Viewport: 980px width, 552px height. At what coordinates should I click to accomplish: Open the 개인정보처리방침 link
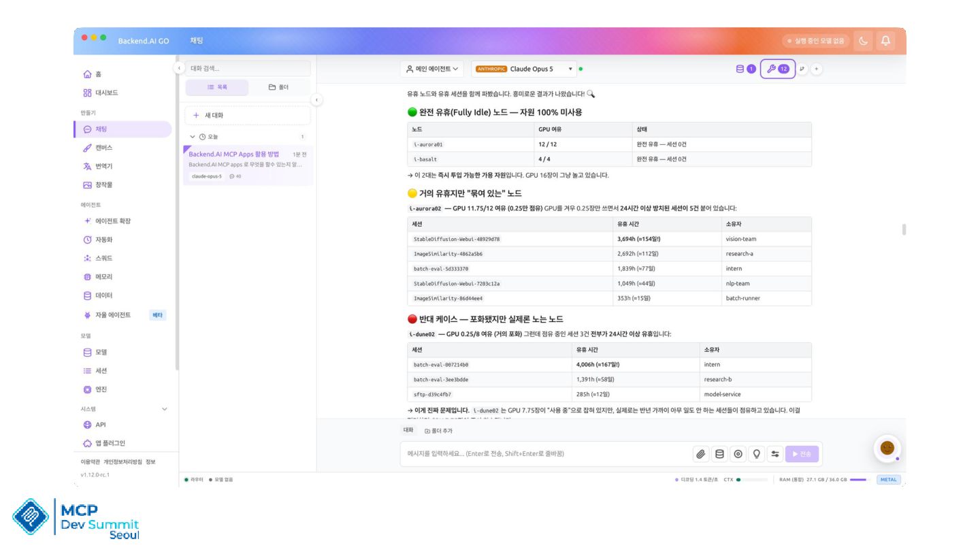pyautogui.click(x=122, y=461)
